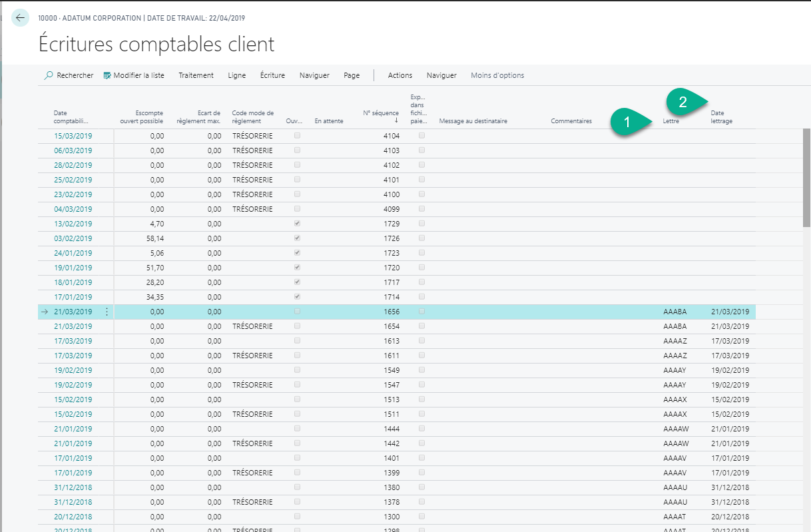
Task: Open the Traitement menu
Action: point(196,75)
